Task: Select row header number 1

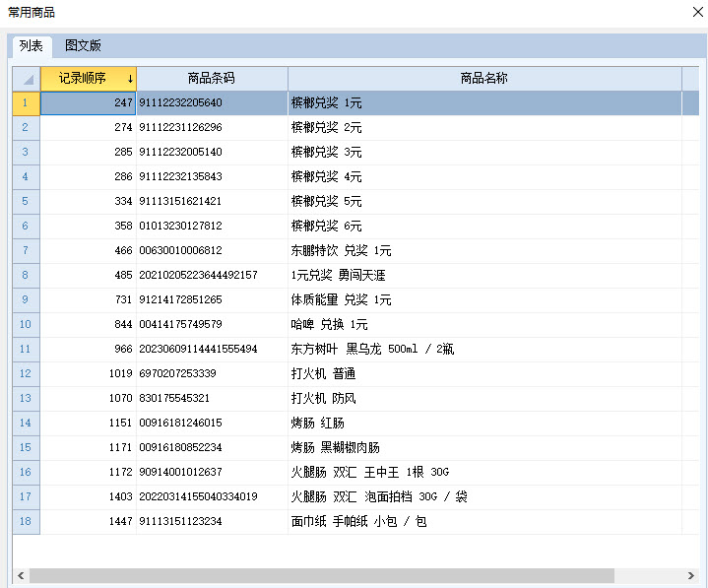Action: [26, 102]
